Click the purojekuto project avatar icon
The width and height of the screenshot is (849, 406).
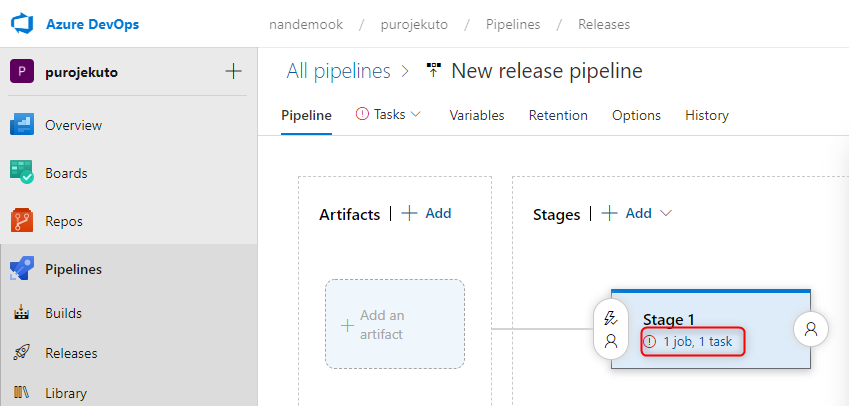(x=22, y=72)
